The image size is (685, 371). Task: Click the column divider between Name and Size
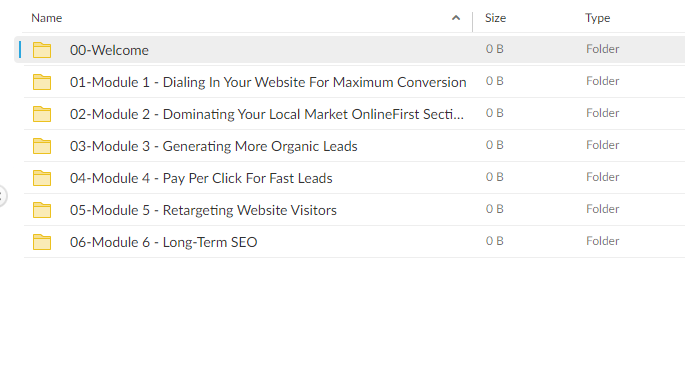coord(472,21)
